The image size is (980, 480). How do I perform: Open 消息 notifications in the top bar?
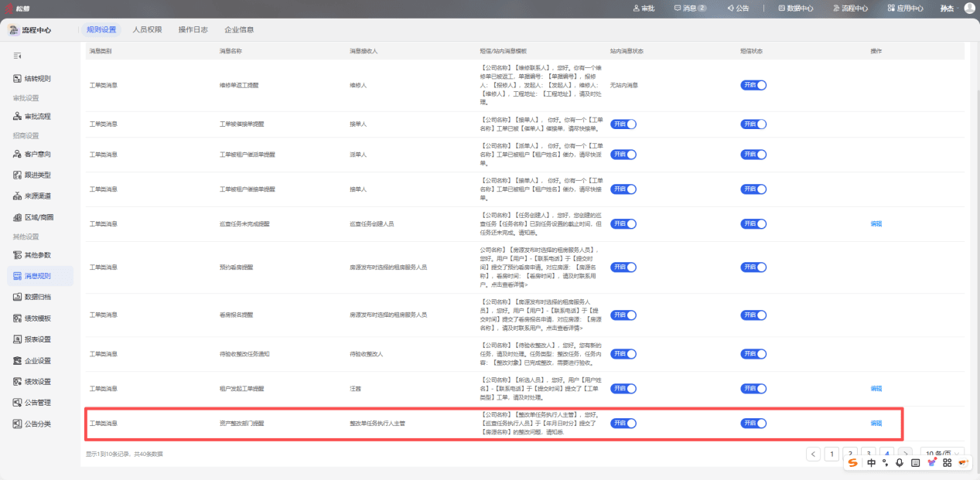[690, 9]
